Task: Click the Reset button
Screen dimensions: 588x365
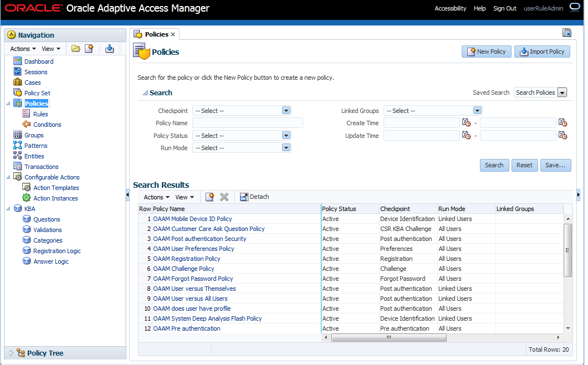Action: point(524,165)
